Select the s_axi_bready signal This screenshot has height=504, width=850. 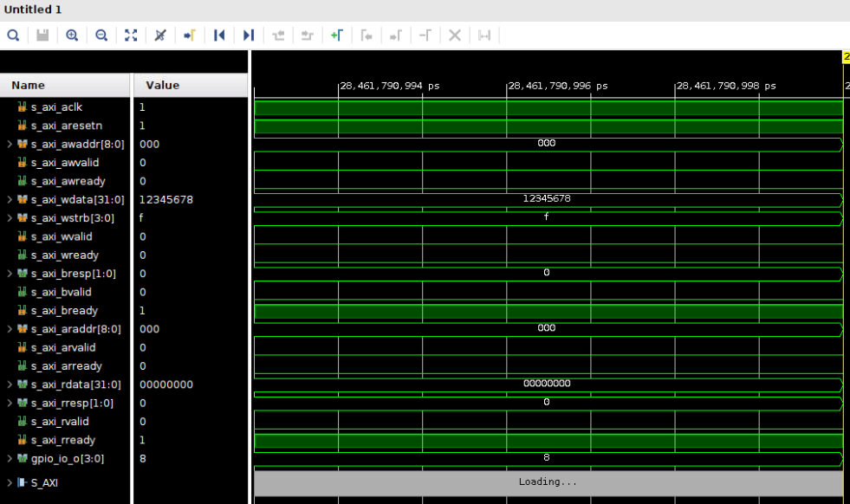coord(64,311)
